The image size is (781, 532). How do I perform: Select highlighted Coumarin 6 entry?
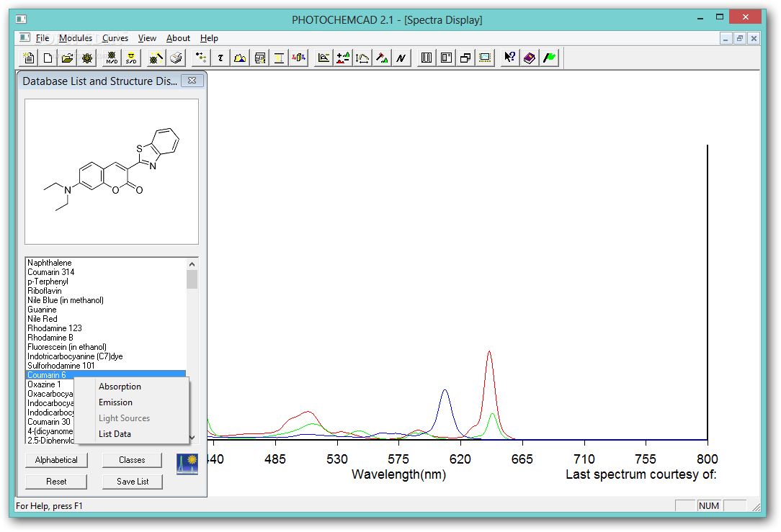(x=106, y=375)
